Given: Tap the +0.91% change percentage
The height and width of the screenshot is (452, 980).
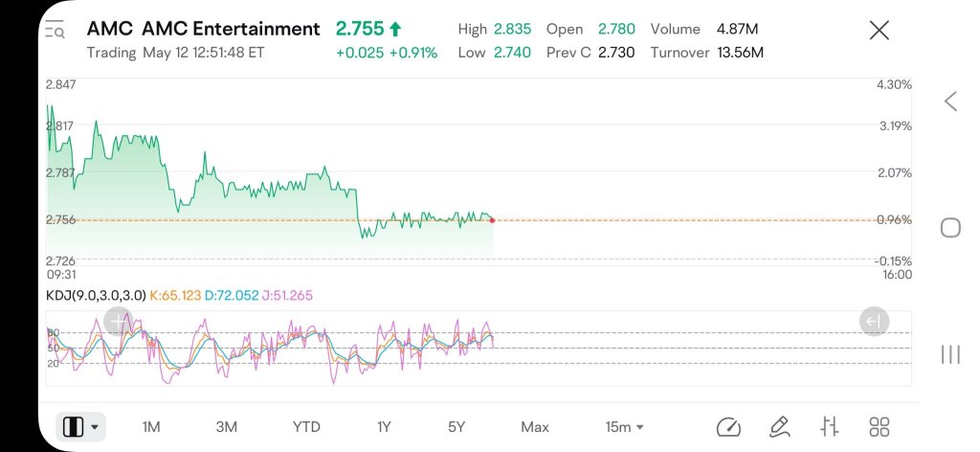Looking at the screenshot, I should pyautogui.click(x=413, y=53).
